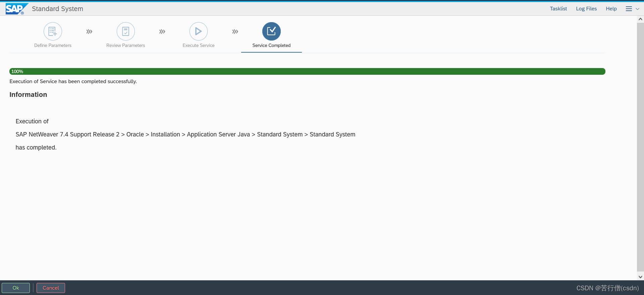Viewport: 644px width, 295px height.
Task: Click the Execute Service label
Action: (x=199, y=45)
